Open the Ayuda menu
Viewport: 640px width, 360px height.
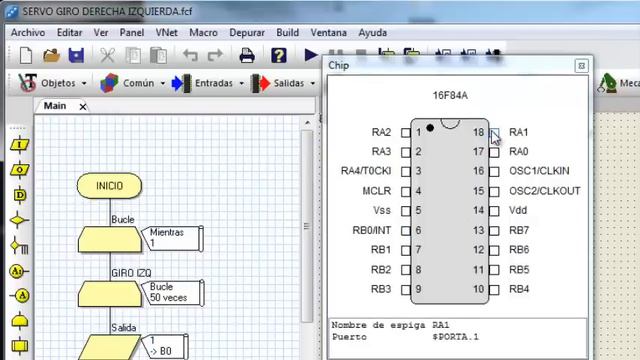click(373, 33)
